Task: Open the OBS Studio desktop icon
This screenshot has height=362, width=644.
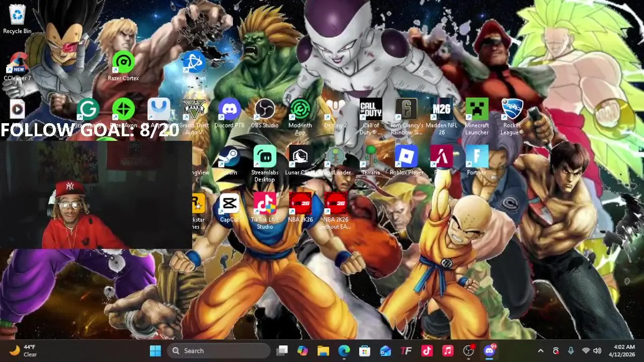Action: coord(265,113)
